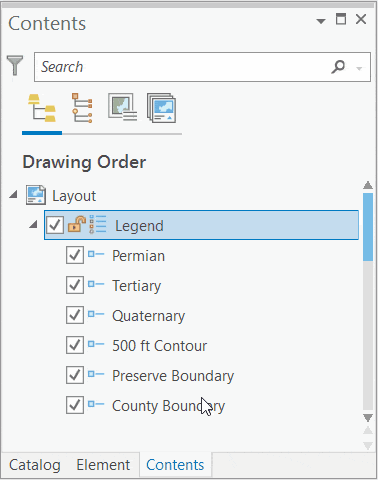Select the Preserve Boundary label
The height and width of the screenshot is (480, 378).
click(173, 376)
